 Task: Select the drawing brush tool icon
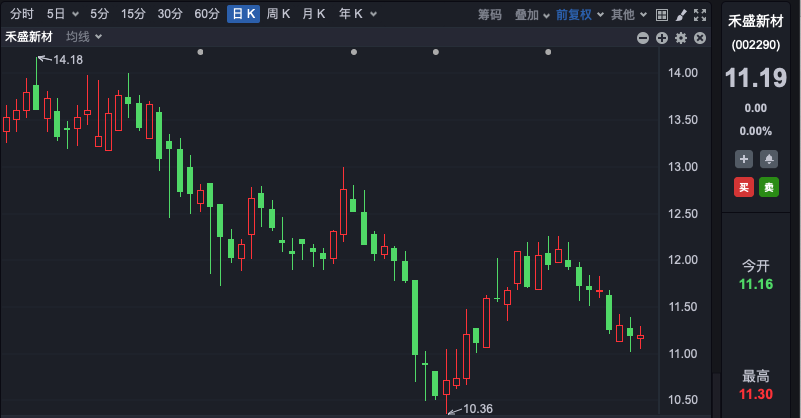point(681,15)
